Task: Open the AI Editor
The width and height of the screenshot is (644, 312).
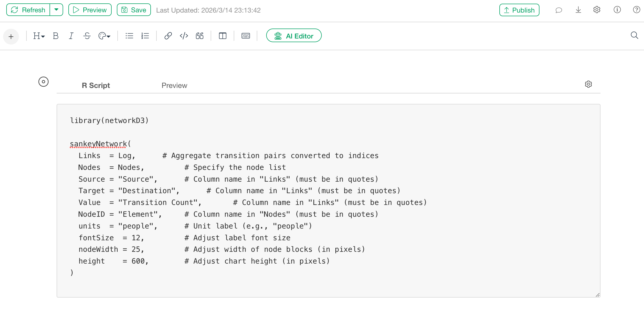Action: (294, 36)
